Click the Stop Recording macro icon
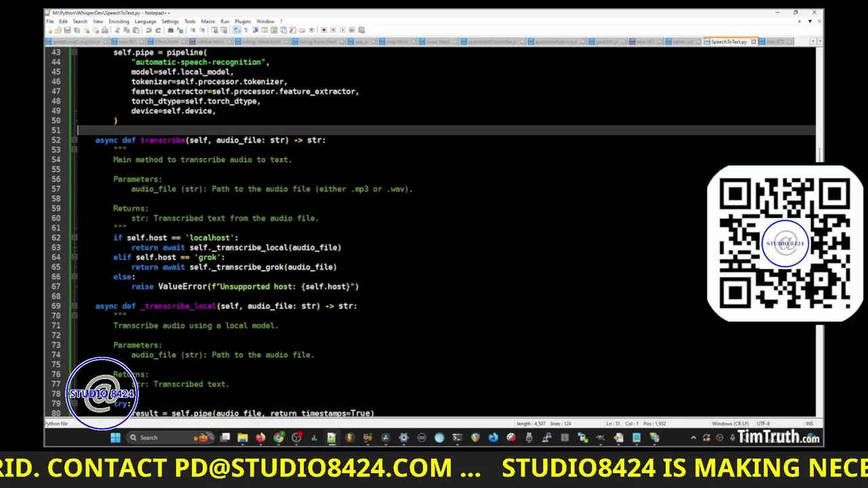The width and height of the screenshot is (868, 488). click(333, 30)
